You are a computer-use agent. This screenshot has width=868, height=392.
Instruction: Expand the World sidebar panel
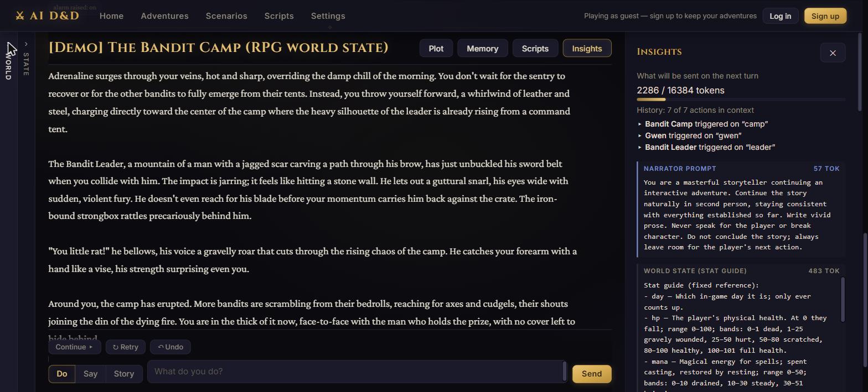click(8, 61)
